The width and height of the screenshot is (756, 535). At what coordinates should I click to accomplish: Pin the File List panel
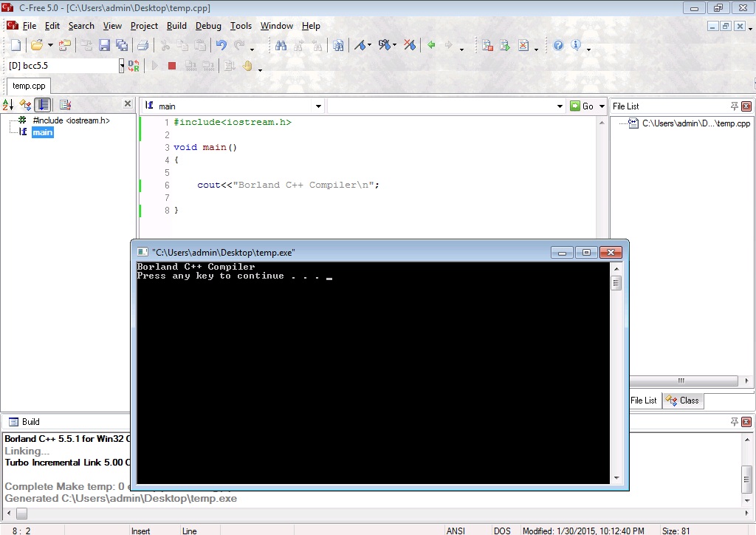[x=734, y=106]
